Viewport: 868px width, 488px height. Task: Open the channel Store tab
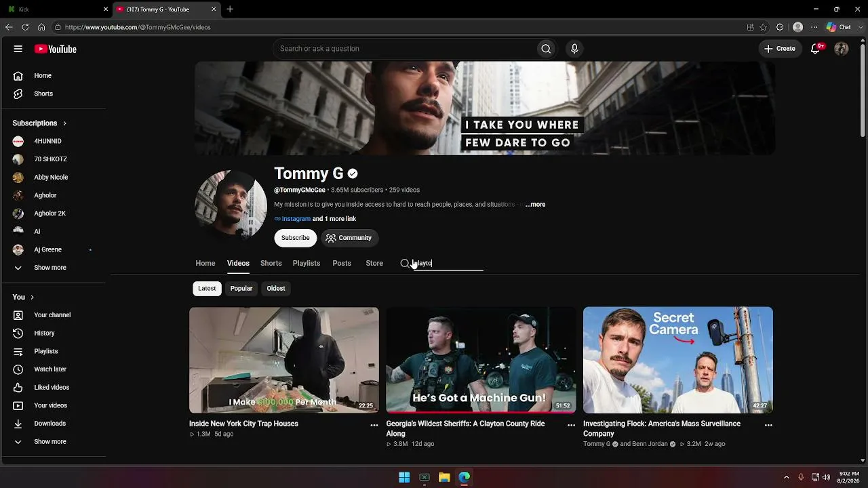[374, 263]
